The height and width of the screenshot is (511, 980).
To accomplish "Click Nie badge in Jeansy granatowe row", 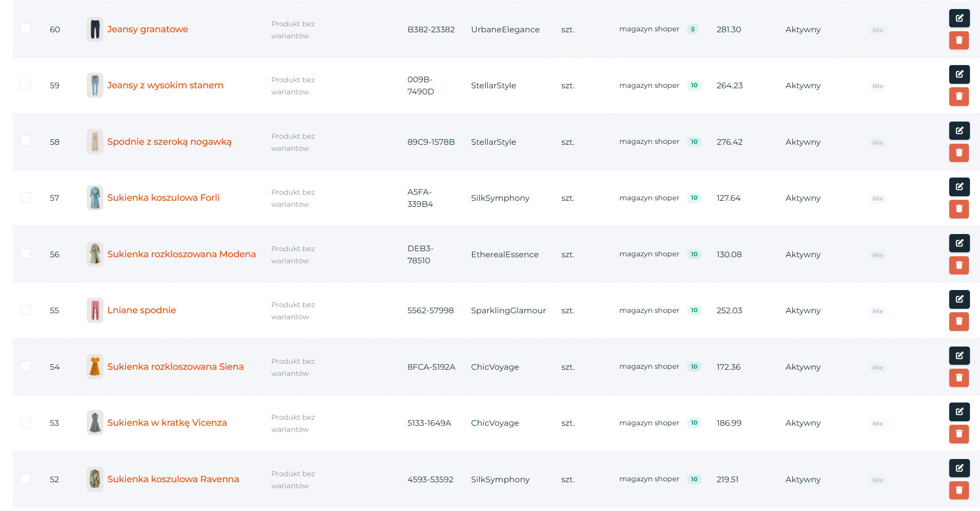I will click(878, 30).
